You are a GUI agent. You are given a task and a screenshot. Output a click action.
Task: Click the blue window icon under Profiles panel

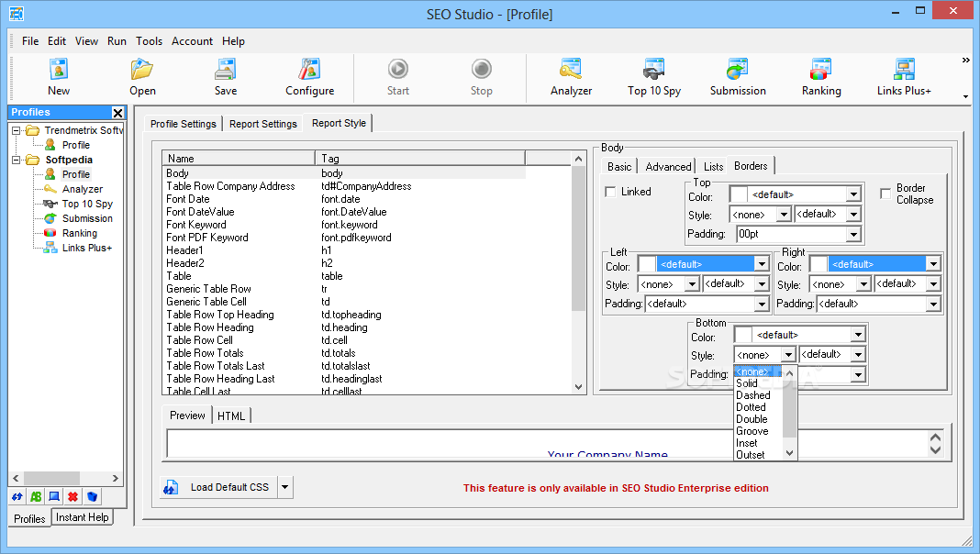54,496
